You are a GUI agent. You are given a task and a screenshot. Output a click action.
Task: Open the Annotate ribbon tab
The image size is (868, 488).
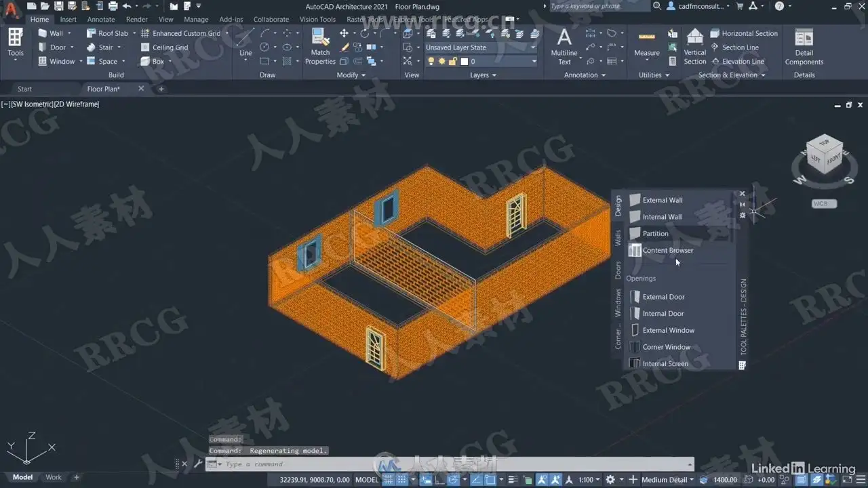click(101, 20)
